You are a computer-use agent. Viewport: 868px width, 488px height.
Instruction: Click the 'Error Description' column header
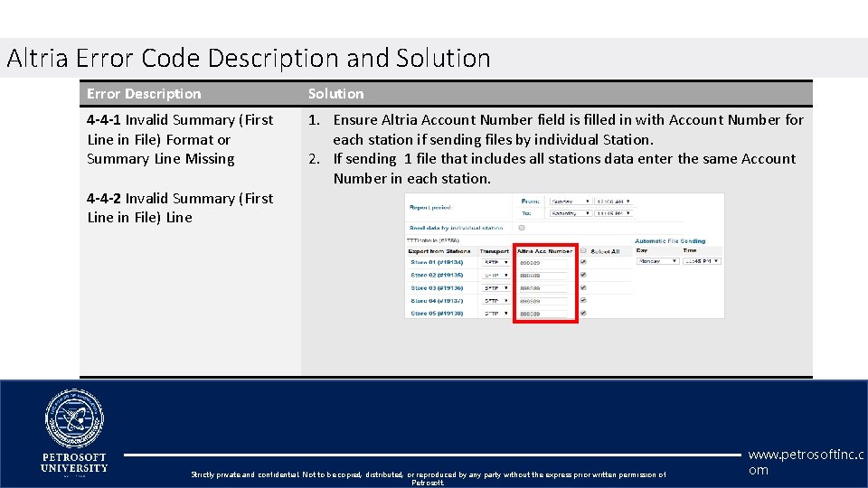coord(144,93)
